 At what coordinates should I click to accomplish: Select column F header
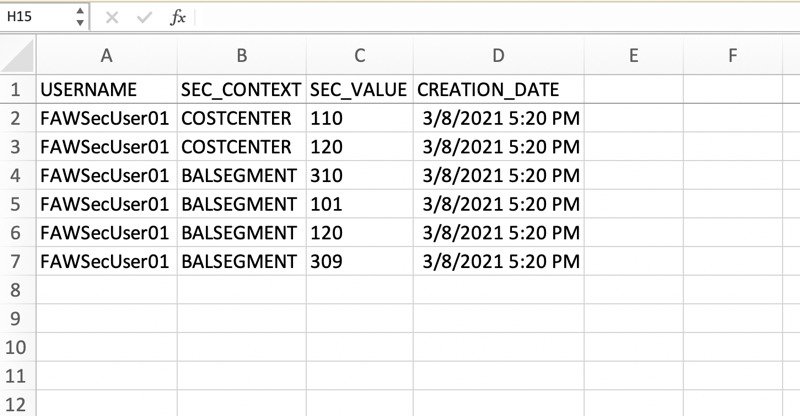click(732, 56)
